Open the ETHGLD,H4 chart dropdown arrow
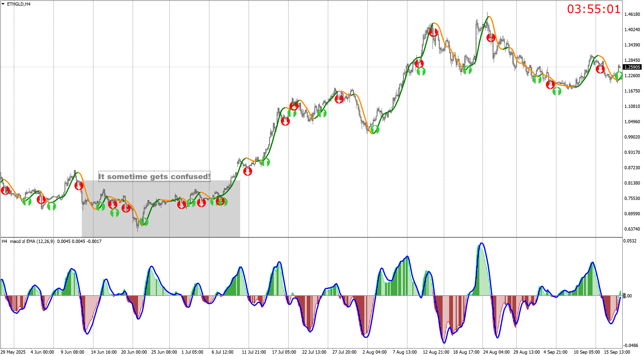Image resolution: width=644 pixels, height=356 pixels. point(3,4)
